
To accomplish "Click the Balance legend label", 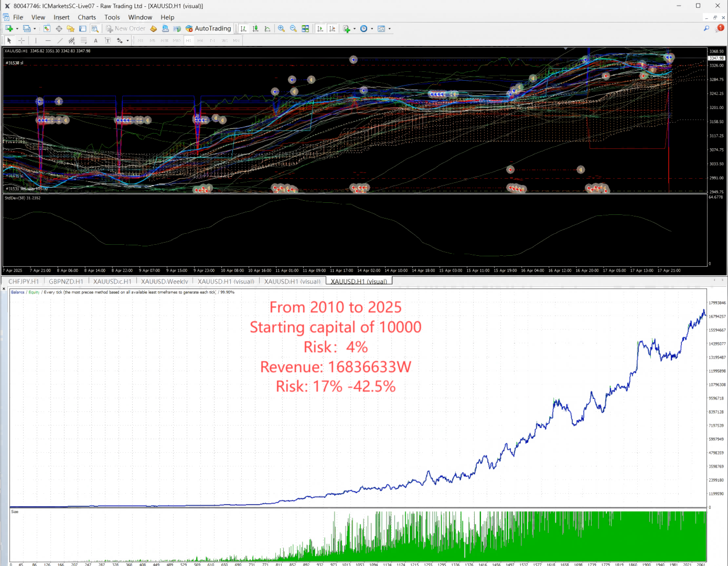I will 18,292.
